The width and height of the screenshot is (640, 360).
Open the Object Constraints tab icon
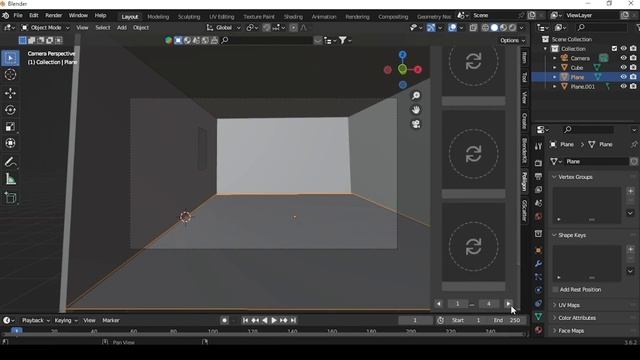pyautogui.click(x=538, y=303)
